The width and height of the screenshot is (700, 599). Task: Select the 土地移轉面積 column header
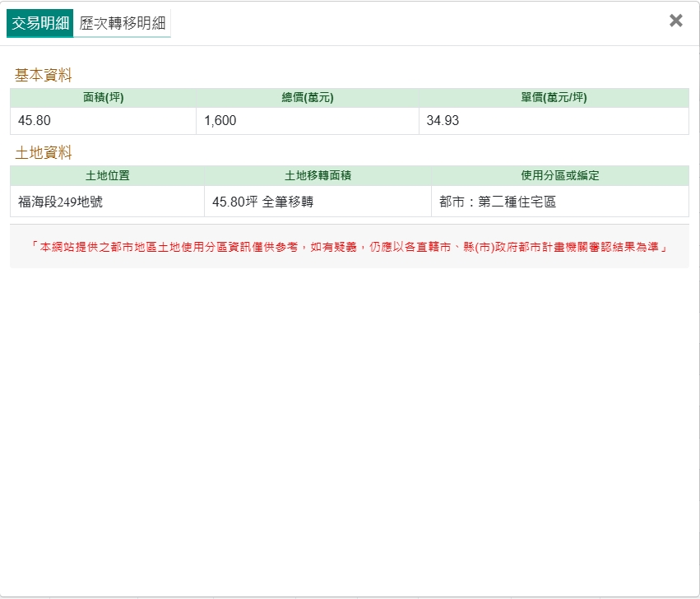[x=318, y=175]
